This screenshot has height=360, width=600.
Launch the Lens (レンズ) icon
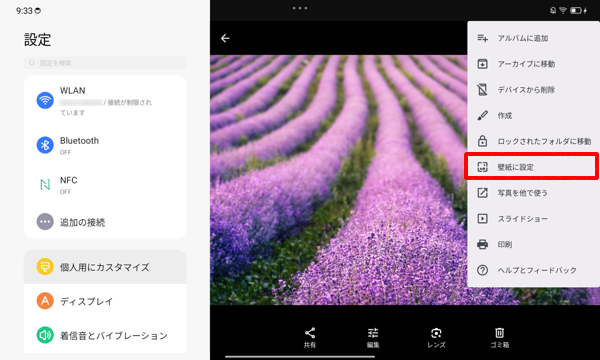(436, 332)
